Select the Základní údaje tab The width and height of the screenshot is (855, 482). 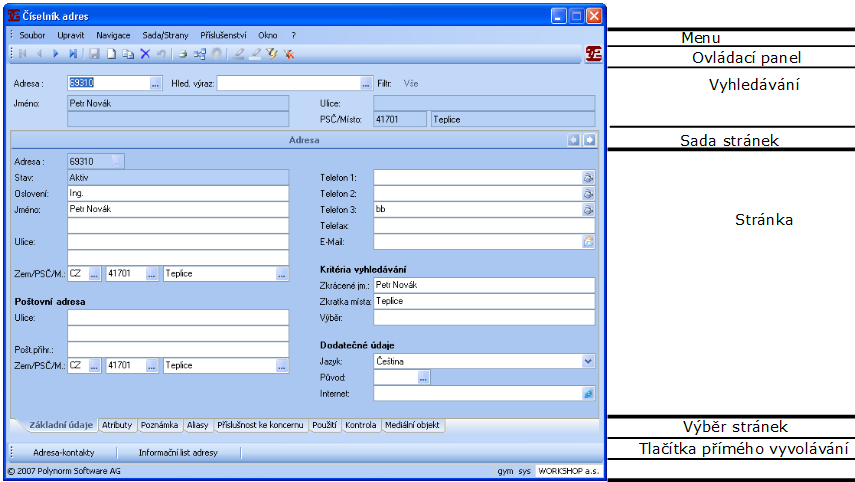[61, 425]
